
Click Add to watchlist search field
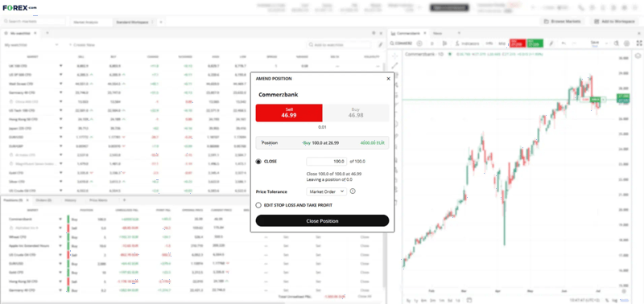pos(339,45)
